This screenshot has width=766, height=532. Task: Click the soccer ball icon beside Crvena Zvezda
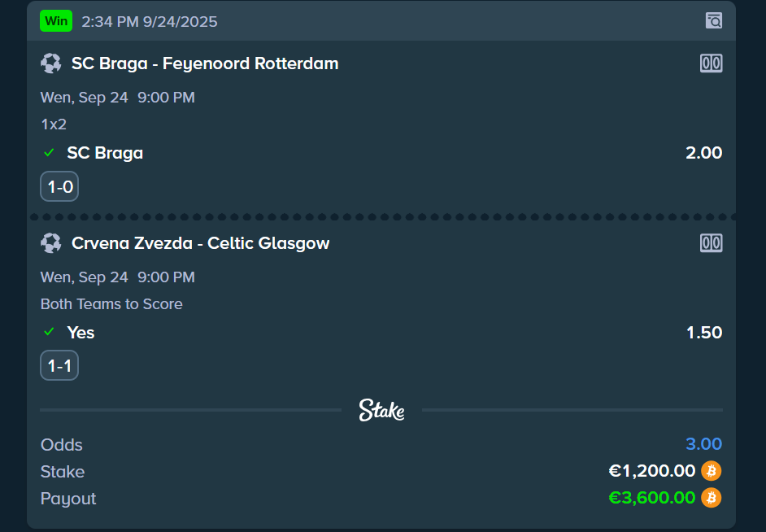51,243
